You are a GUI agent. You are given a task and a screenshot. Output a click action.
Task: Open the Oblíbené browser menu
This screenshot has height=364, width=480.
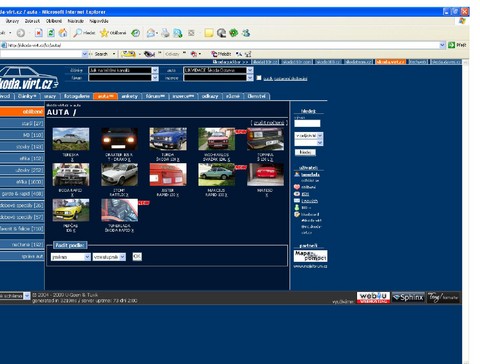(x=54, y=21)
